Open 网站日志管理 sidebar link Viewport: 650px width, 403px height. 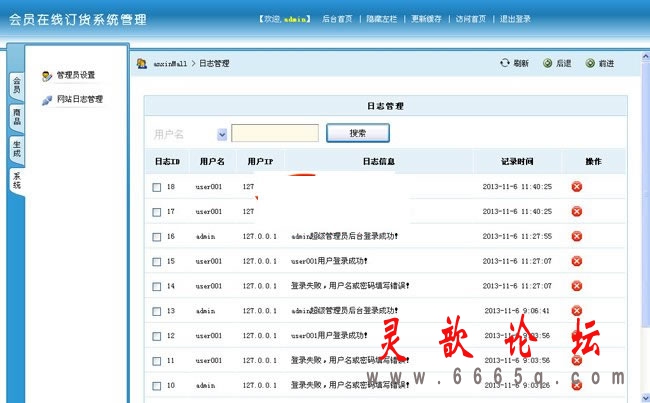pyautogui.click(x=80, y=100)
